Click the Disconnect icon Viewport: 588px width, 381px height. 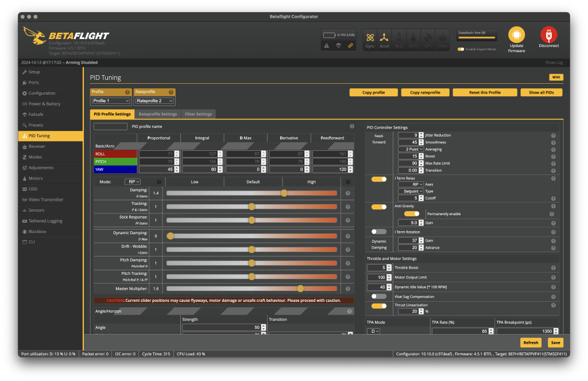(549, 35)
